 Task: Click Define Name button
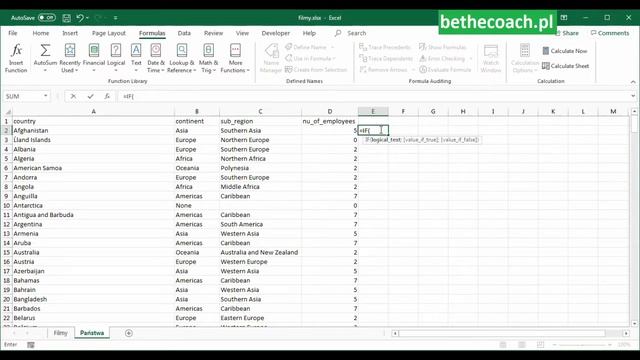click(309, 47)
